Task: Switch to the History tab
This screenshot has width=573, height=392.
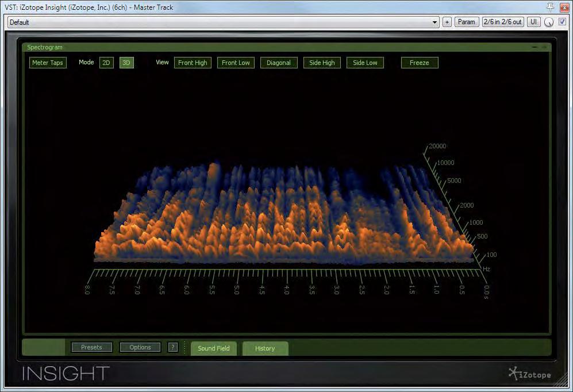Action: click(266, 348)
